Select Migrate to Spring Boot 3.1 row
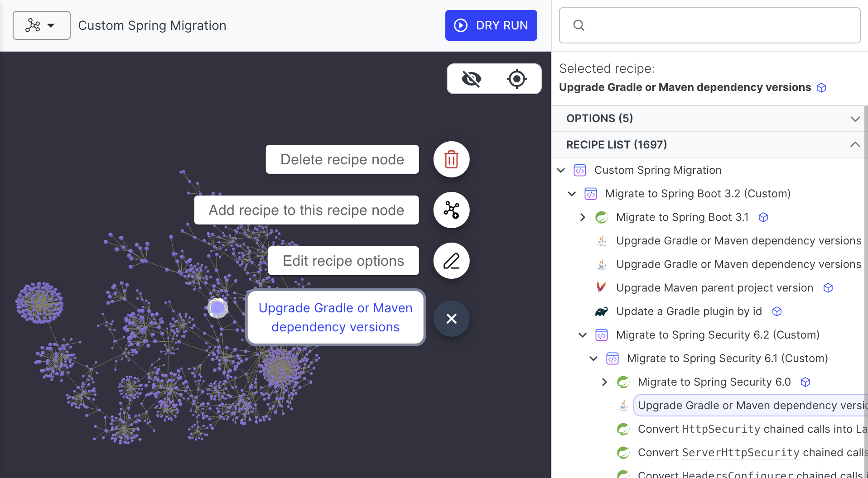Image resolution: width=868 pixels, height=478 pixels. point(682,217)
